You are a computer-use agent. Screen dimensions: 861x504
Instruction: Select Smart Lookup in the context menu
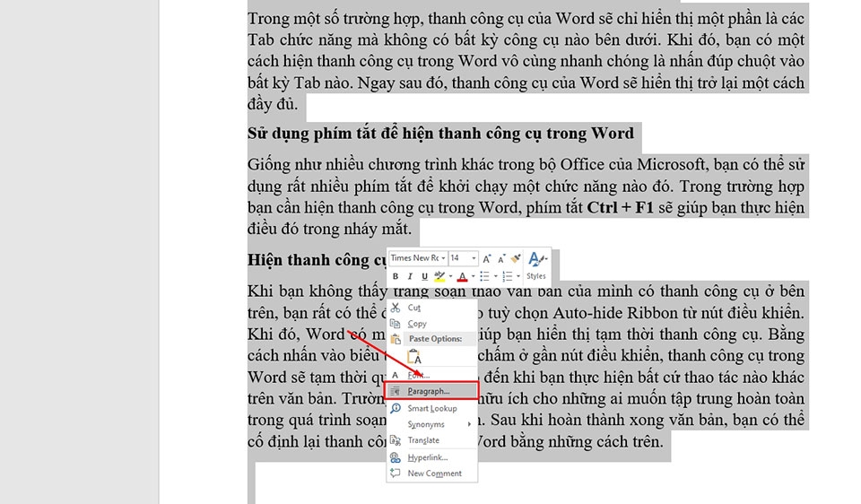[x=431, y=408]
